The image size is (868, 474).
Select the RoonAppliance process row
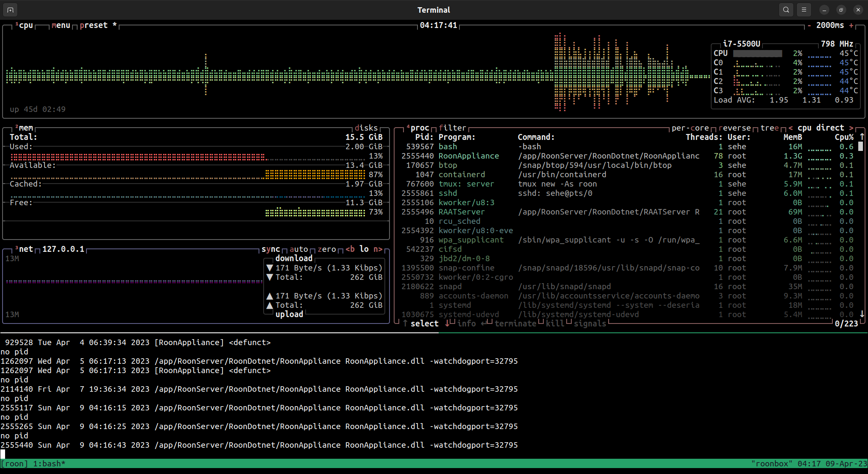pyautogui.click(x=468, y=156)
